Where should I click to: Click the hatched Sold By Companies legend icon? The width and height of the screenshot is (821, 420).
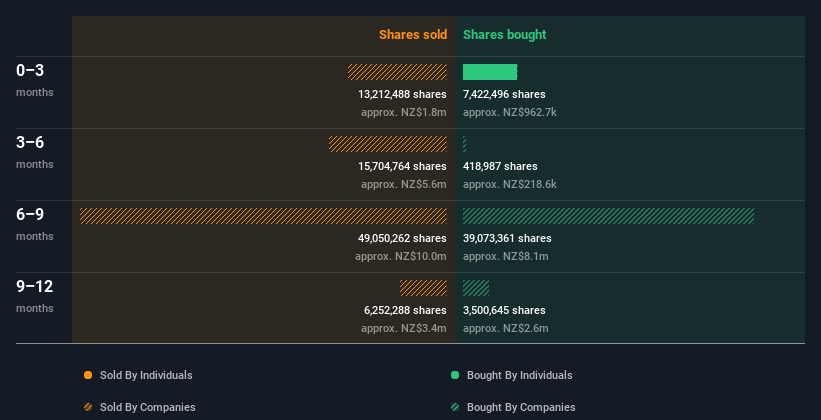pos(88,407)
